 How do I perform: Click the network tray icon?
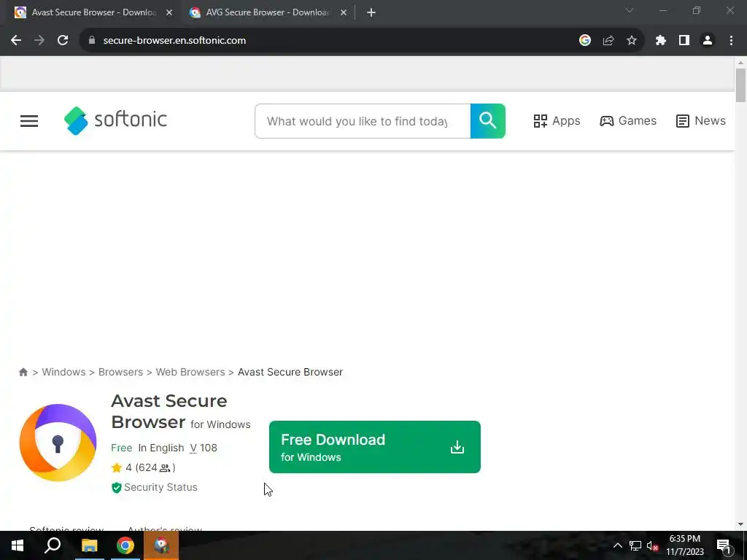point(635,545)
